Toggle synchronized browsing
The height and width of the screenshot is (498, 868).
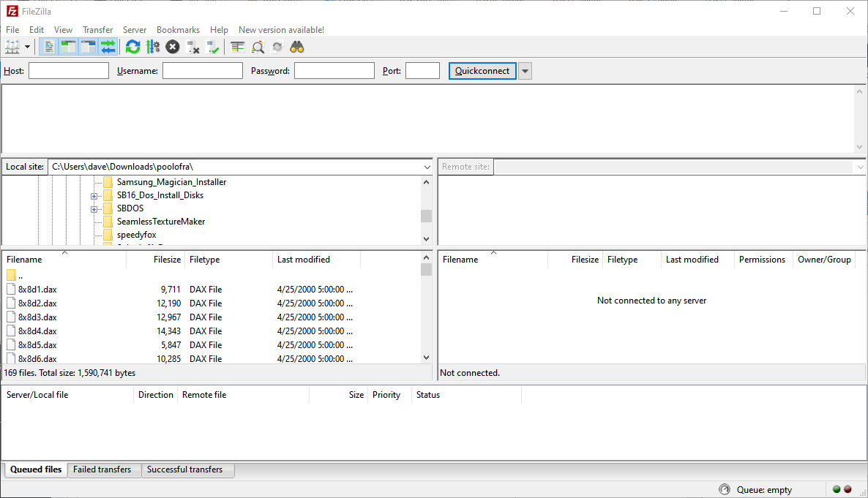click(x=277, y=47)
